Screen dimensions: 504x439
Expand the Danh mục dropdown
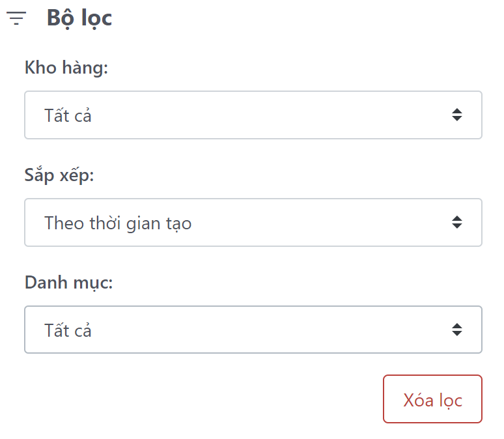pyautogui.click(x=253, y=330)
